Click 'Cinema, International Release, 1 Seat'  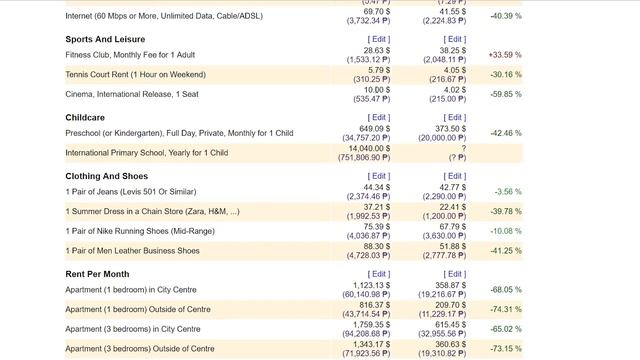pyautogui.click(x=132, y=94)
